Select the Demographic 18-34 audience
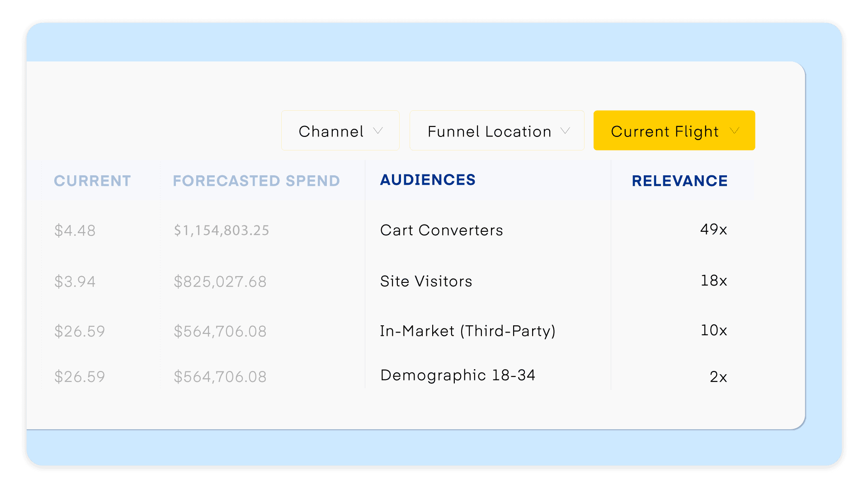868x488 pixels. pyautogui.click(x=458, y=375)
